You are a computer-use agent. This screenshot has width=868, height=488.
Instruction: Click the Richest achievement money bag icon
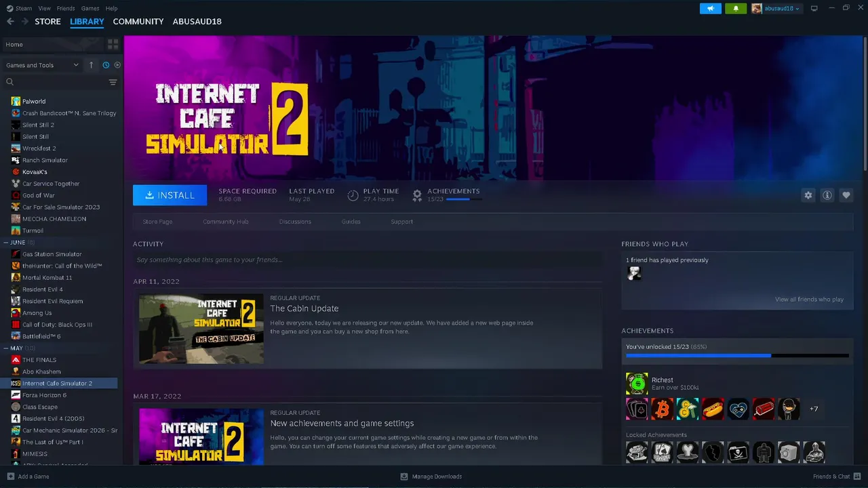(x=637, y=384)
